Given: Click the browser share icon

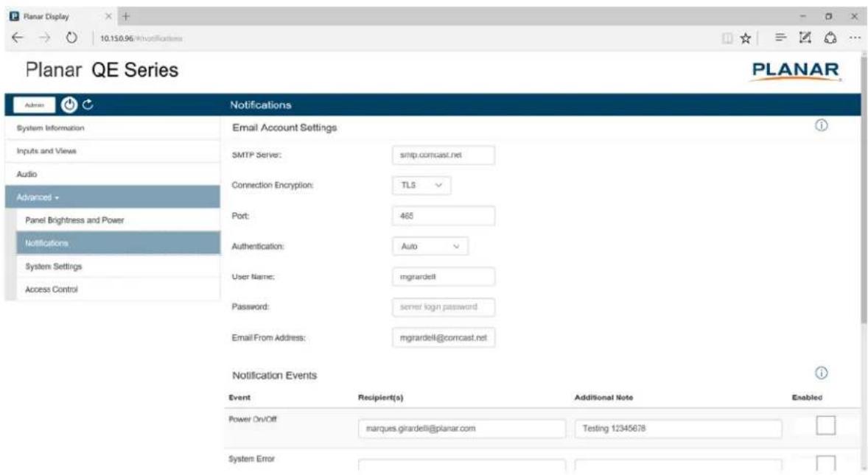Looking at the screenshot, I should tap(830, 38).
